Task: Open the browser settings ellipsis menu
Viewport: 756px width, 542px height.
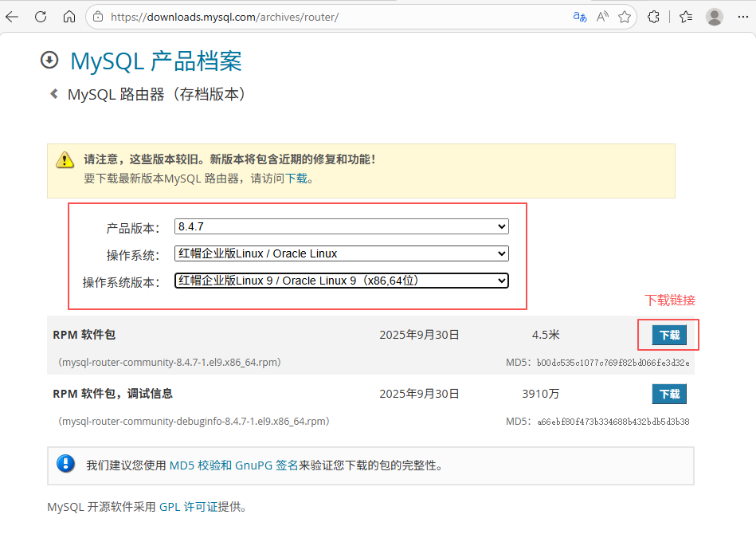Action: coord(743,17)
